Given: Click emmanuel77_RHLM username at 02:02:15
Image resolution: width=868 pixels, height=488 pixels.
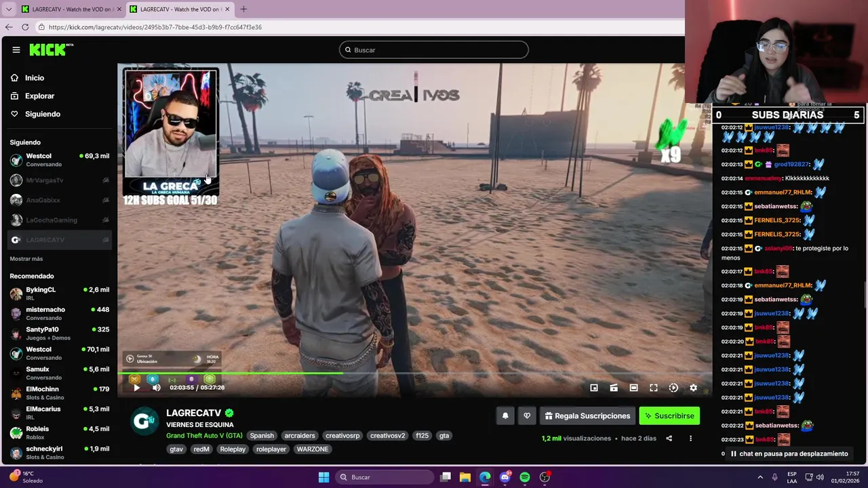Looking at the screenshot, I should pos(783,192).
